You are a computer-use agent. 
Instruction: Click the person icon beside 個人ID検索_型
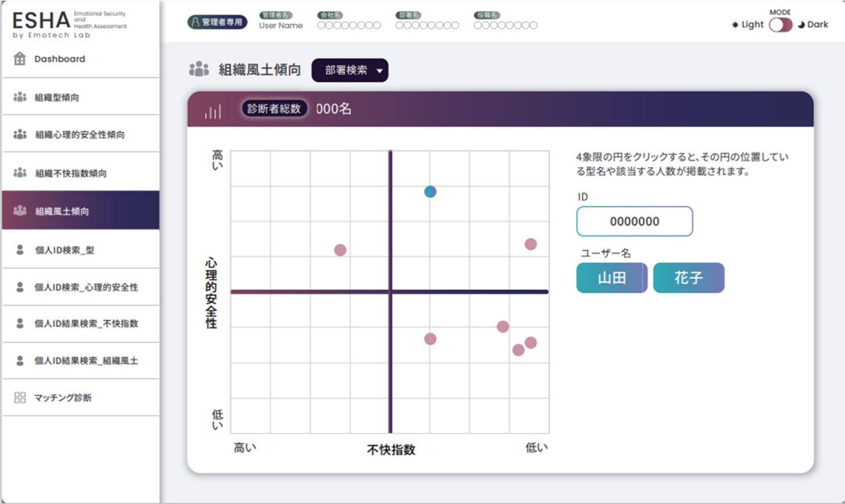pos(20,250)
